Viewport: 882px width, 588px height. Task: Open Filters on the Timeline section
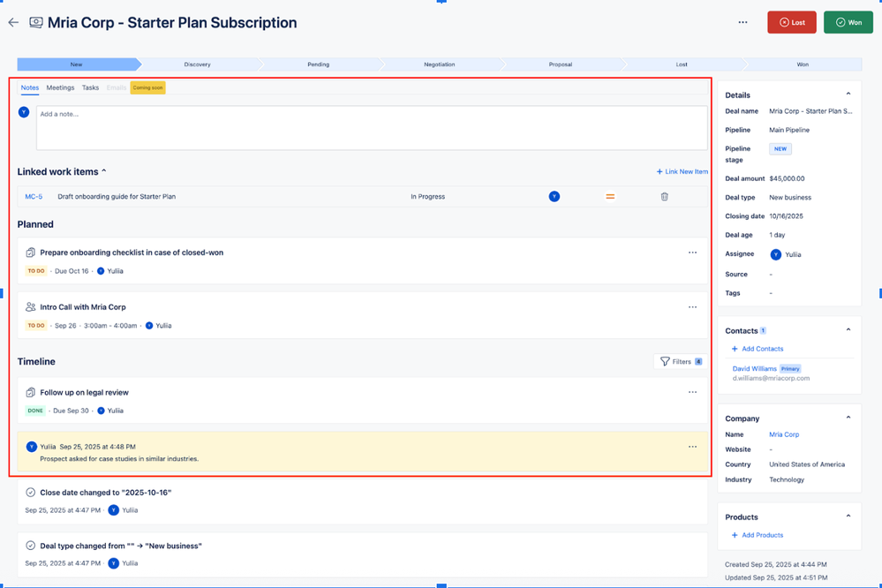[x=679, y=361]
